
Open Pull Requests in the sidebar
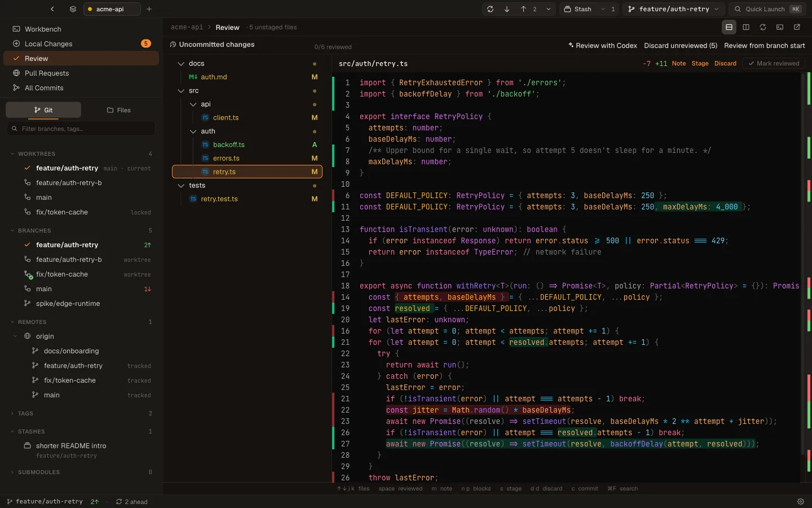click(x=81, y=73)
